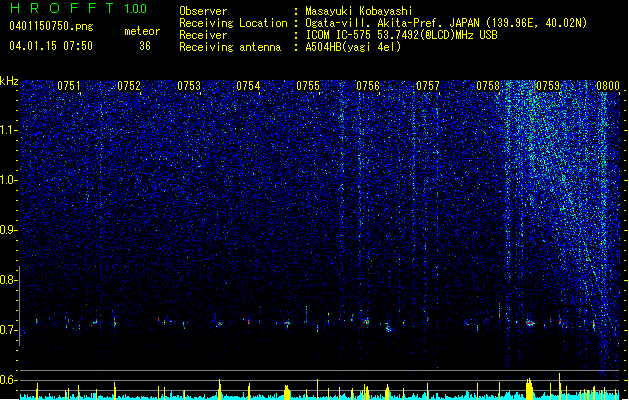Click time marker 0754
This screenshot has width=629, height=400.
pos(248,86)
